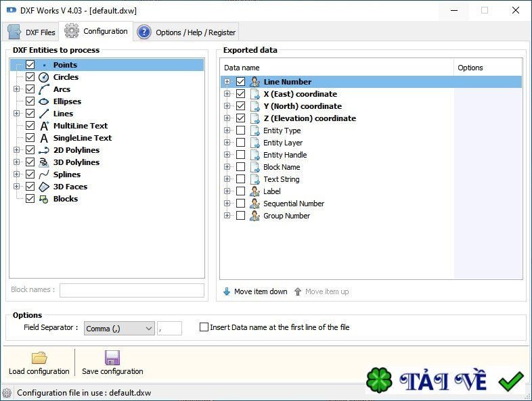Expand the Label data options

coord(227,191)
